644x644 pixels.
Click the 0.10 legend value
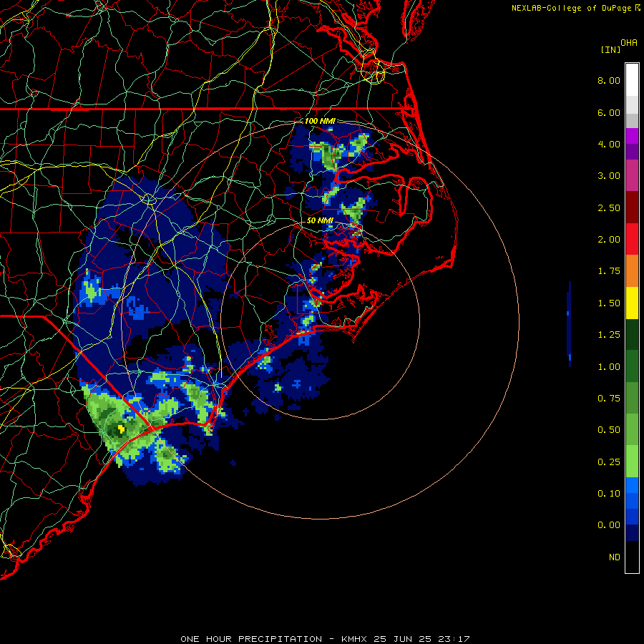point(609,494)
